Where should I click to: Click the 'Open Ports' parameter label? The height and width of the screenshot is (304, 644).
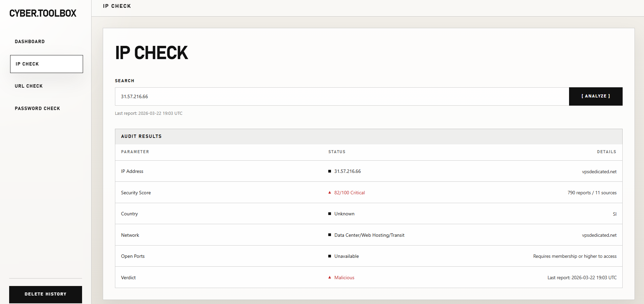tap(133, 256)
